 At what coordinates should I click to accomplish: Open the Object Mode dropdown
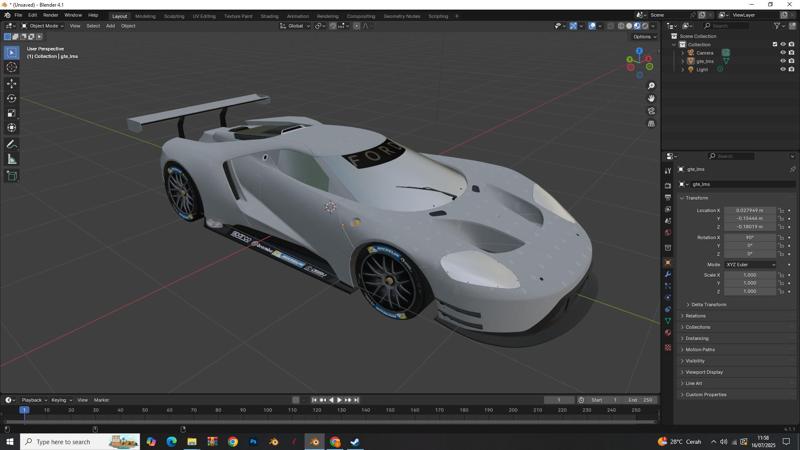[x=42, y=26]
